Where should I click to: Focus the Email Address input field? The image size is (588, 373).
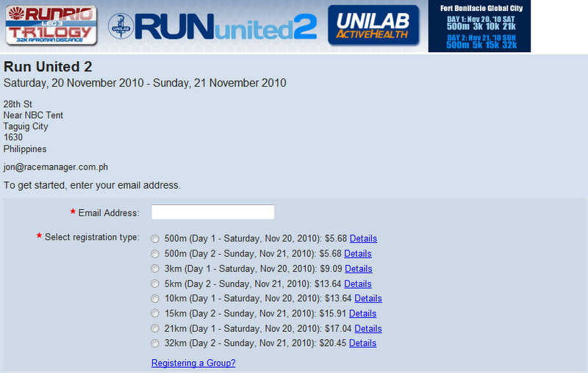click(x=212, y=212)
